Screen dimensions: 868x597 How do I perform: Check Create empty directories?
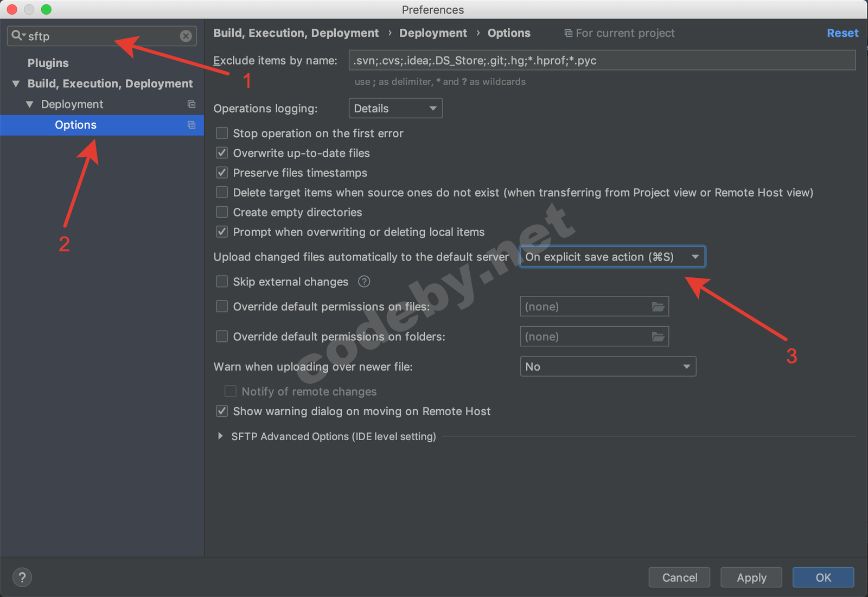(x=222, y=212)
